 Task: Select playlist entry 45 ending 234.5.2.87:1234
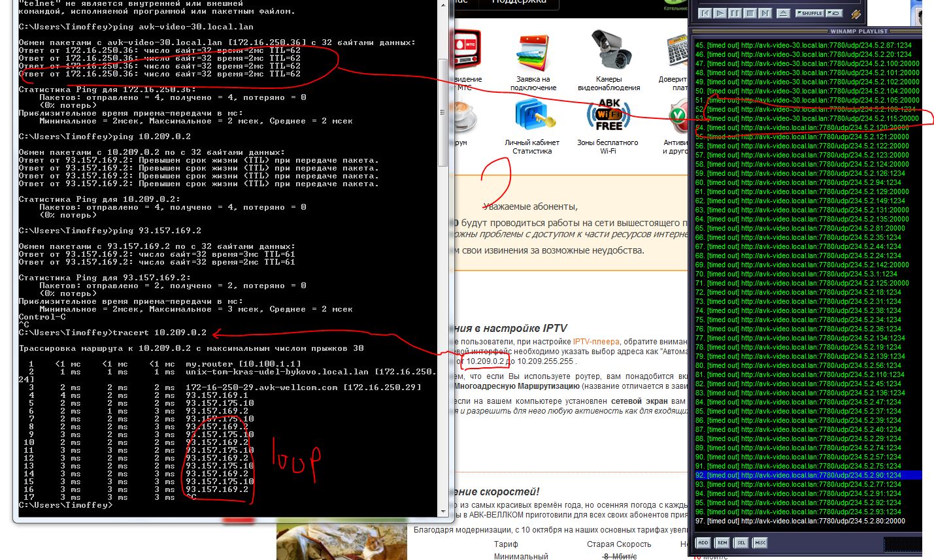point(808,45)
